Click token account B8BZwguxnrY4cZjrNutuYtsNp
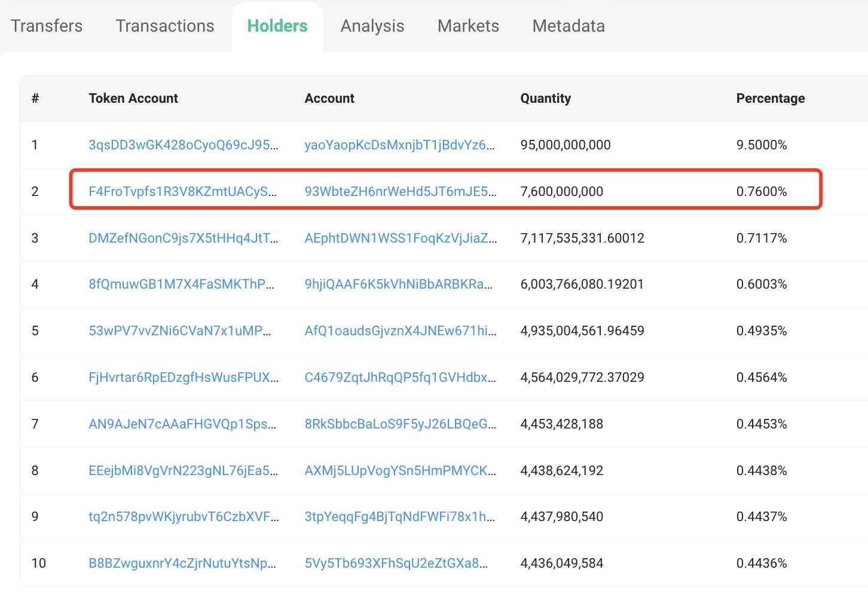This screenshot has height=594, width=868. pyautogui.click(x=182, y=563)
